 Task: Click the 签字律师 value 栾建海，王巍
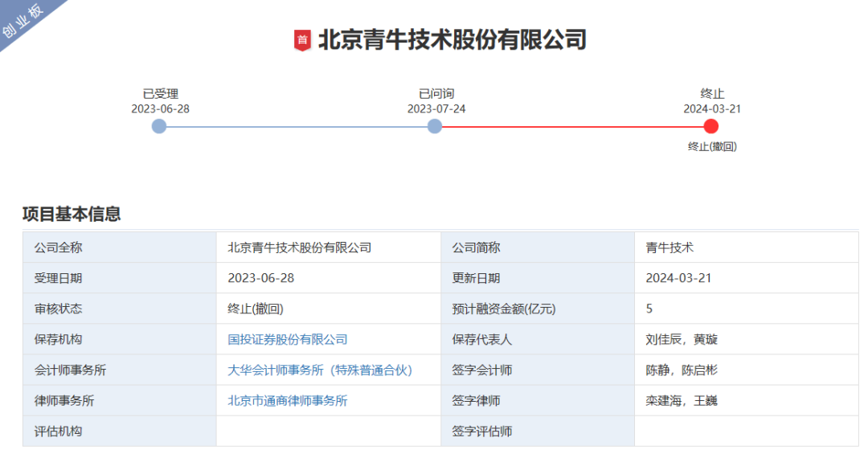pyautogui.click(x=682, y=401)
